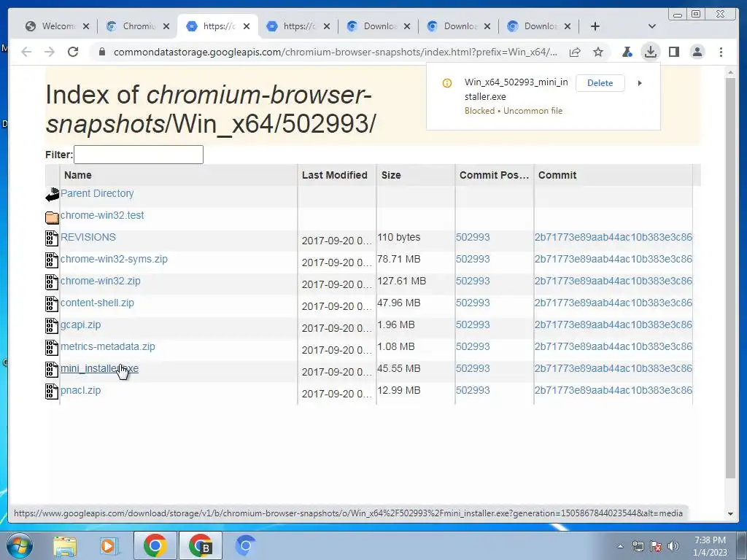Expand blocked download options arrow
The width and height of the screenshot is (747, 560).
tap(640, 83)
